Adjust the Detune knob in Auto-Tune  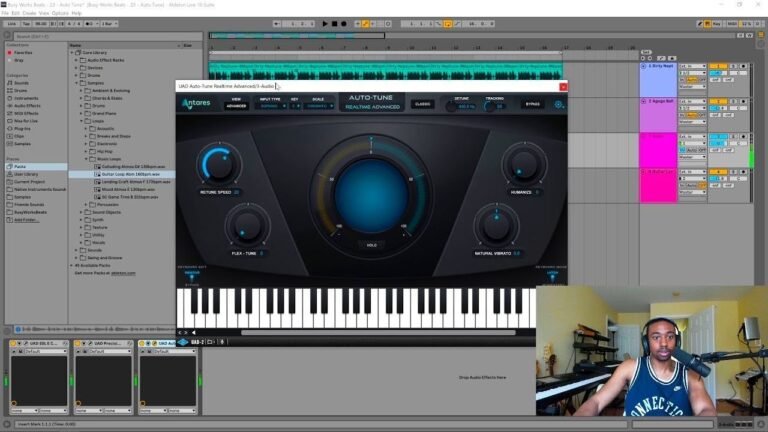click(x=451, y=106)
